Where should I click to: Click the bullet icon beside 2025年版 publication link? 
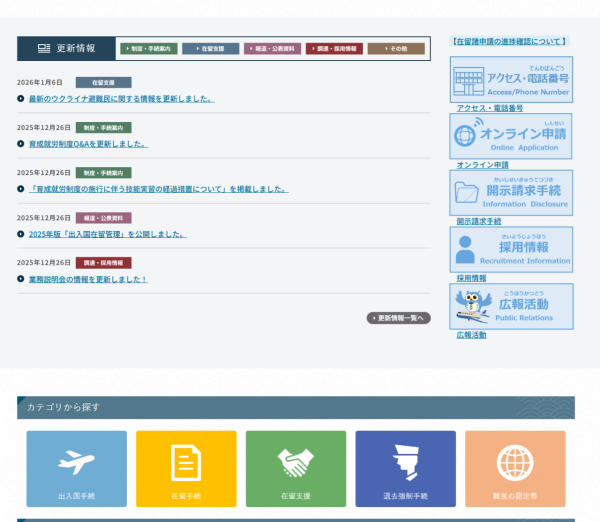point(21,233)
